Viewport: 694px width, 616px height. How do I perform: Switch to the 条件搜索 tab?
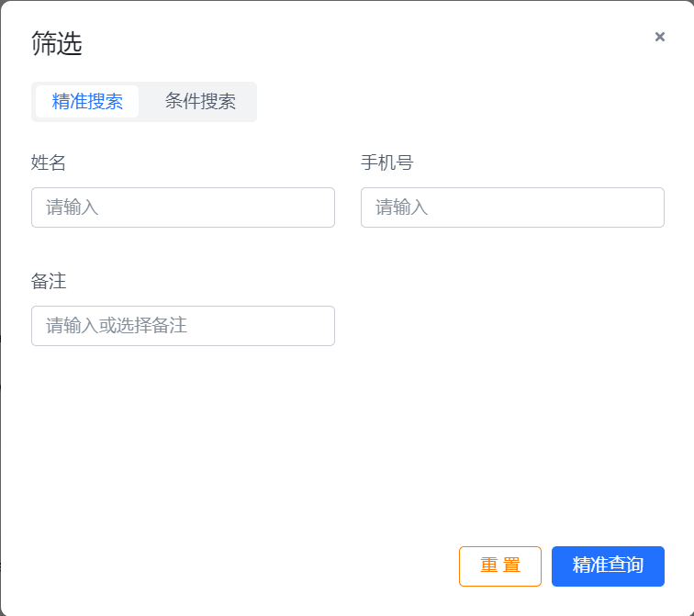coord(200,101)
